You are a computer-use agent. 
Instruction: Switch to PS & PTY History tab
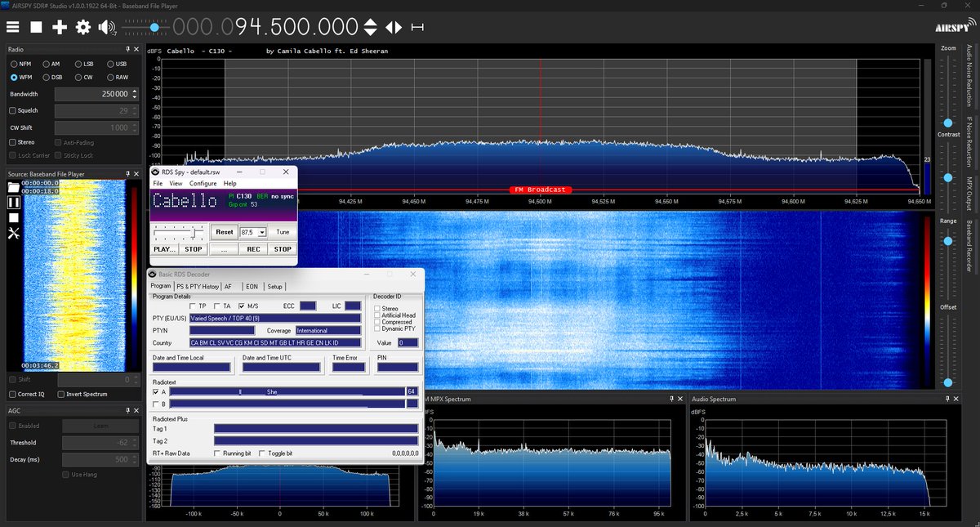[x=198, y=287]
